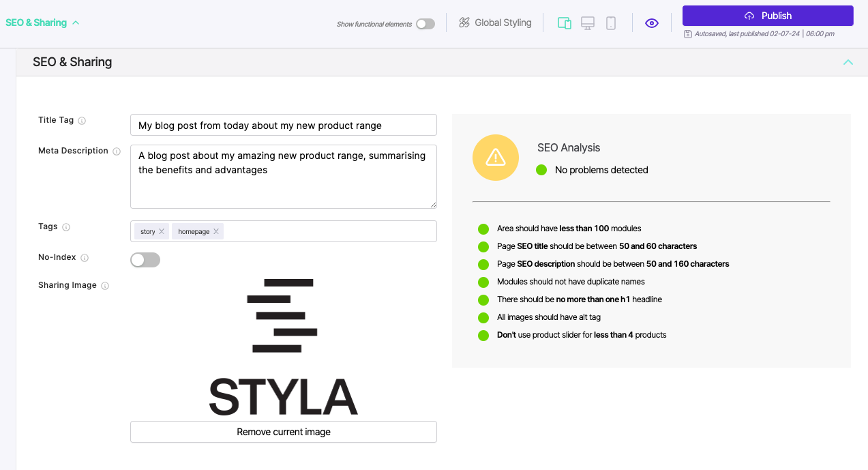The height and width of the screenshot is (470, 868).
Task: Click the yellow SEO warning icon
Action: click(x=496, y=158)
